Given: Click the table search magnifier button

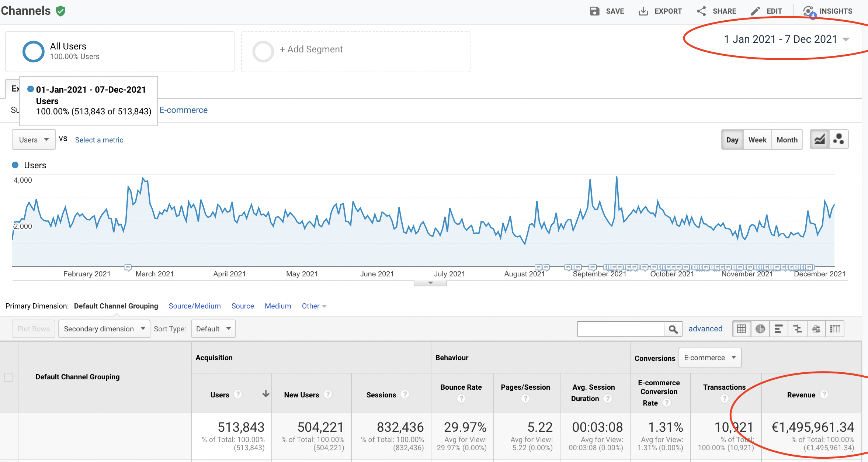Looking at the screenshot, I should pos(673,329).
